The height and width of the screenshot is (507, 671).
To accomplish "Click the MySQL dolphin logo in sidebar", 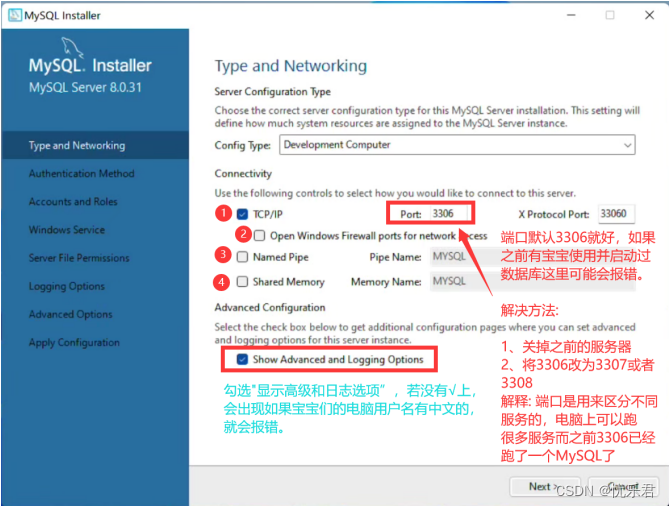I will coord(71,47).
